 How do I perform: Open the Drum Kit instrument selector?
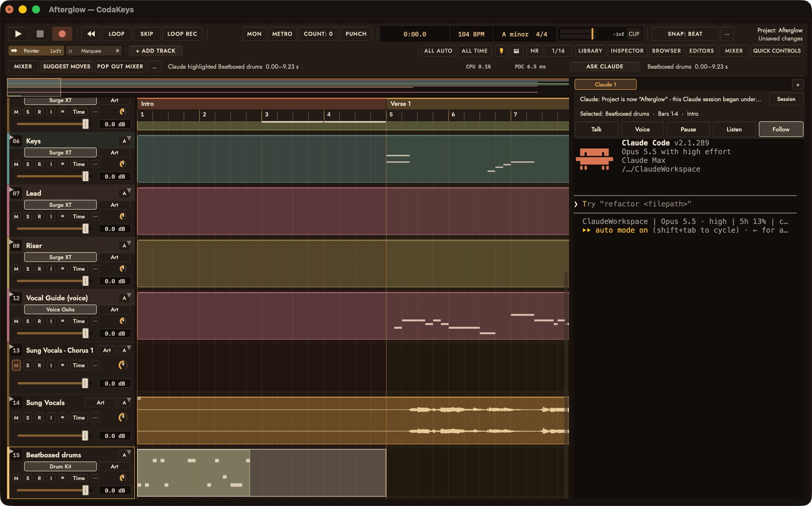tap(60, 466)
